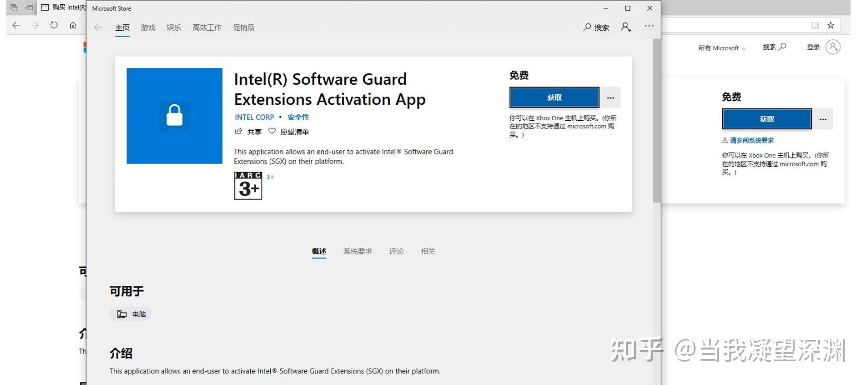Close the Microsoft Store window

[650, 8]
